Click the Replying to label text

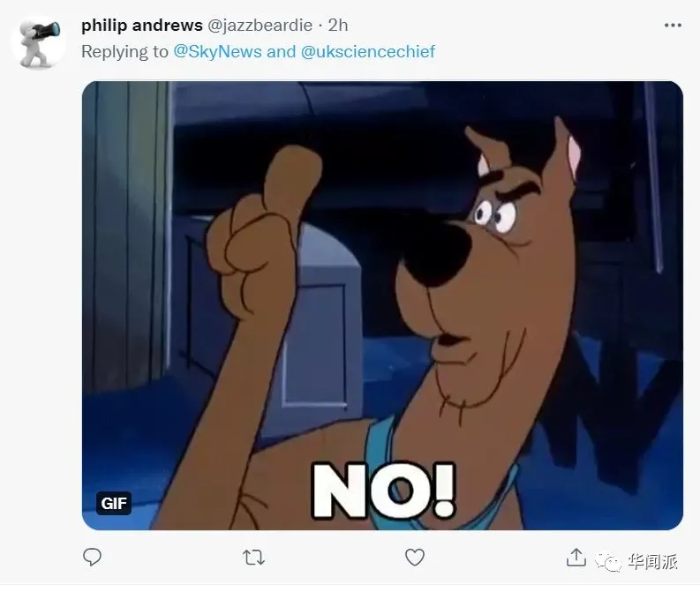click(x=124, y=51)
